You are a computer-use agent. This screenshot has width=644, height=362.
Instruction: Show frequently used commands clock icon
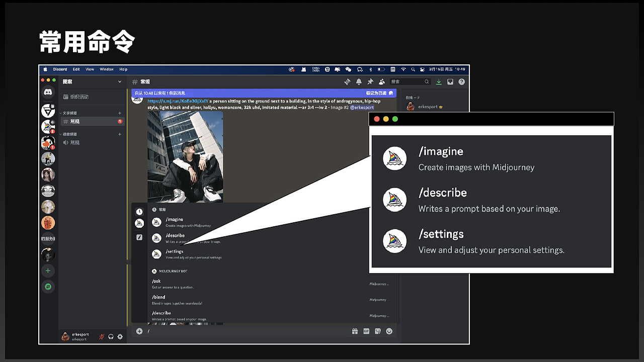[139, 212]
